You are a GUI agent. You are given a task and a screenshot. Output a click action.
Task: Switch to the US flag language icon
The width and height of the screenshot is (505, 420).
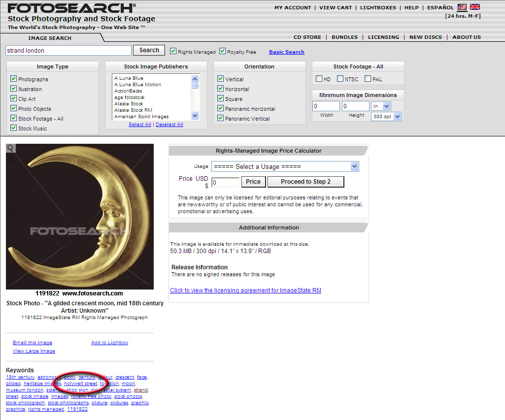(462, 7)
